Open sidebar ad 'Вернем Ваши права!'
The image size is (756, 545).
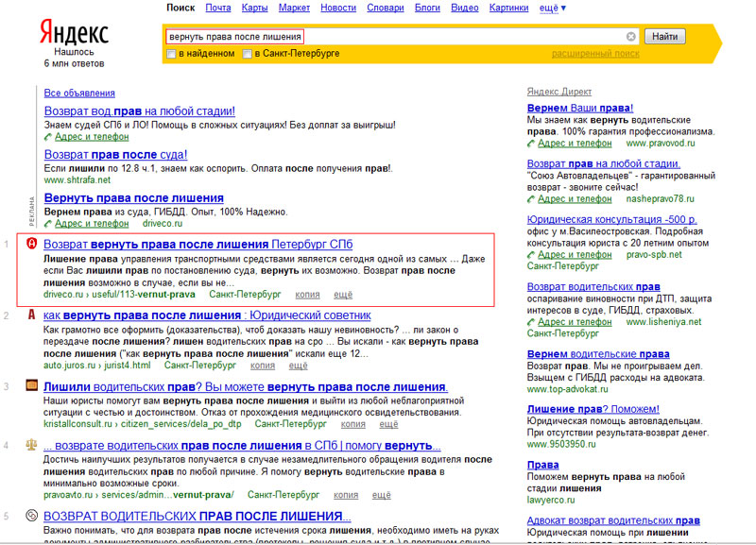coord(580,108)
